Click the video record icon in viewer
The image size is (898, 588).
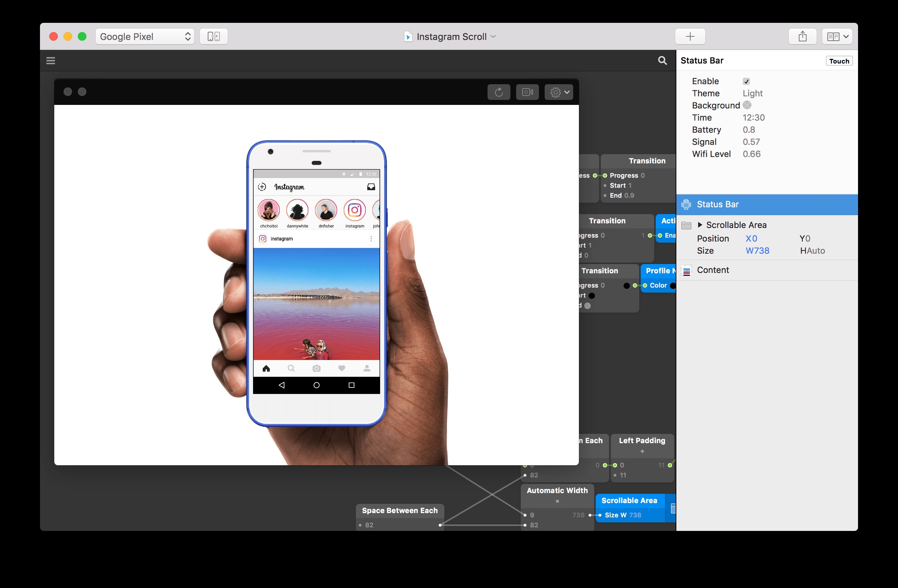(x=527, y=92)
